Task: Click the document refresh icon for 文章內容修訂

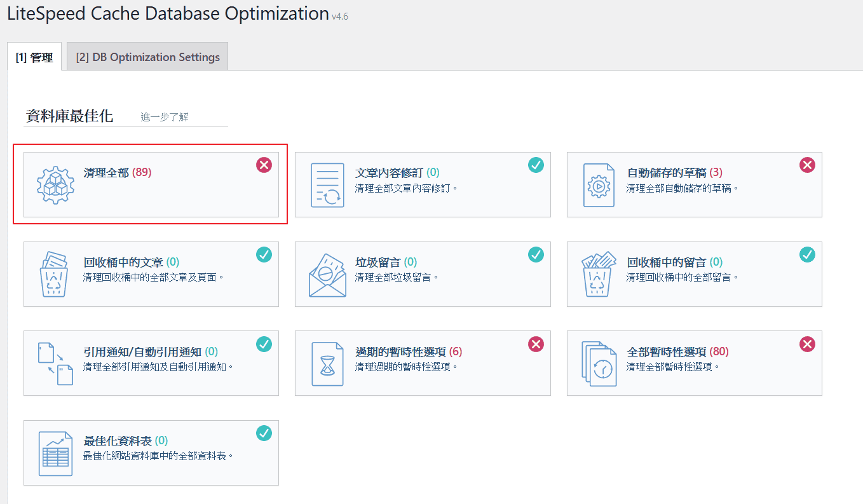Action: pyautogui.click(x=327, y=185)
